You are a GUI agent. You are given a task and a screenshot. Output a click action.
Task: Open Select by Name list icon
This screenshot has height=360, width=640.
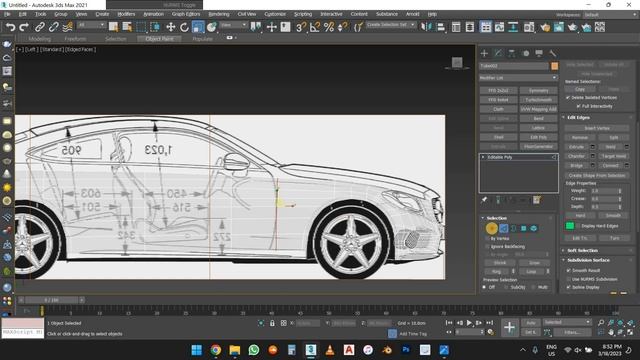[127, 27]
